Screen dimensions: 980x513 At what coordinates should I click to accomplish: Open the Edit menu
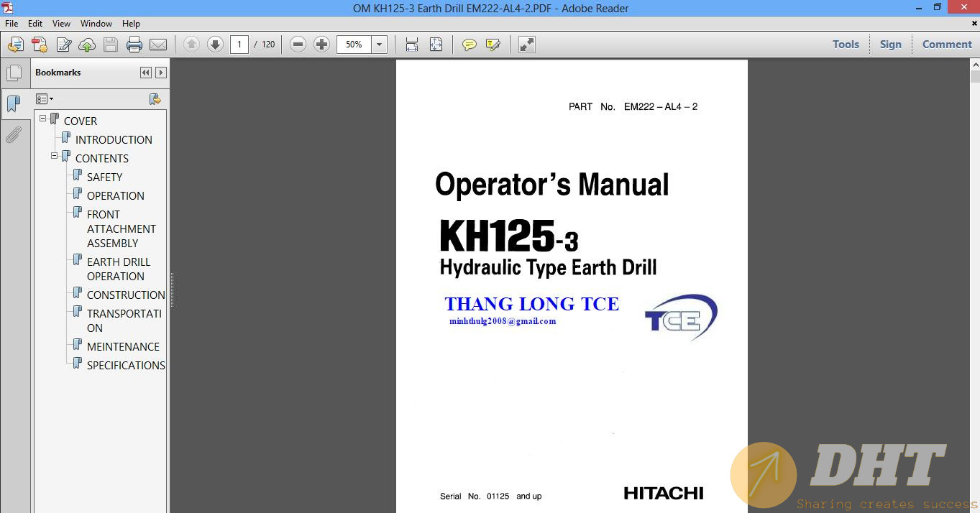35,24
